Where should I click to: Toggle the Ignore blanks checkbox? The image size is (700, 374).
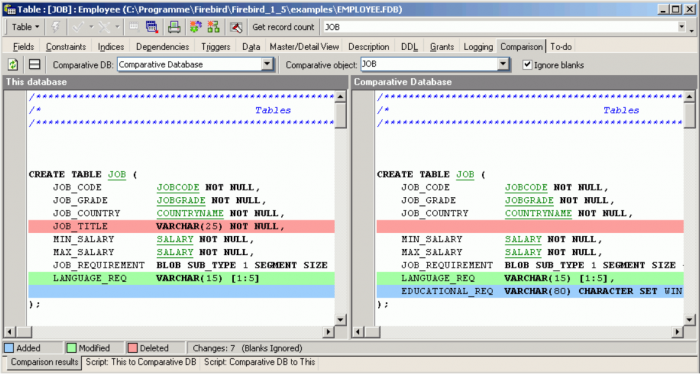(527, 65)
